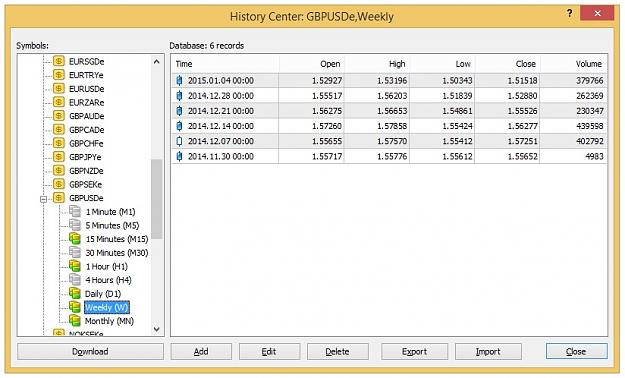Select the Daily (D1) timeframe

pyautogui.click(x=103, y=294)
